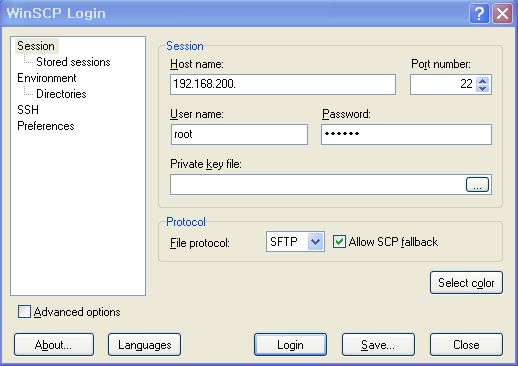Open the About... dialog
Viewport: 518px width, 366px height.
[54, 345]
